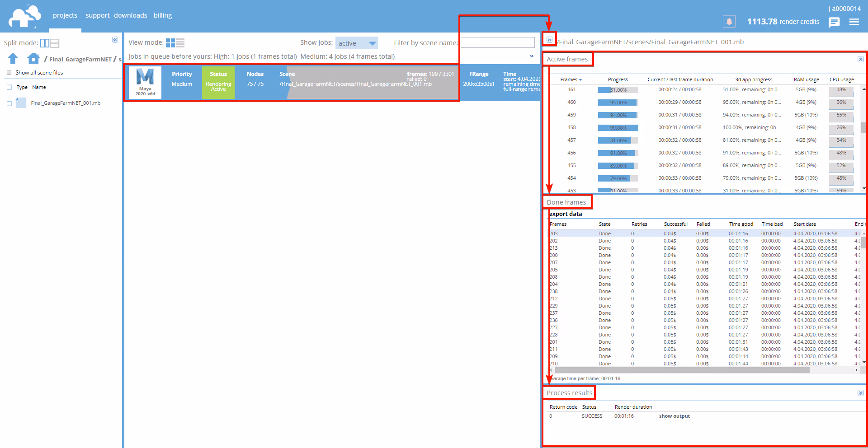Collapse the Active frames section

tap(861, 59)
